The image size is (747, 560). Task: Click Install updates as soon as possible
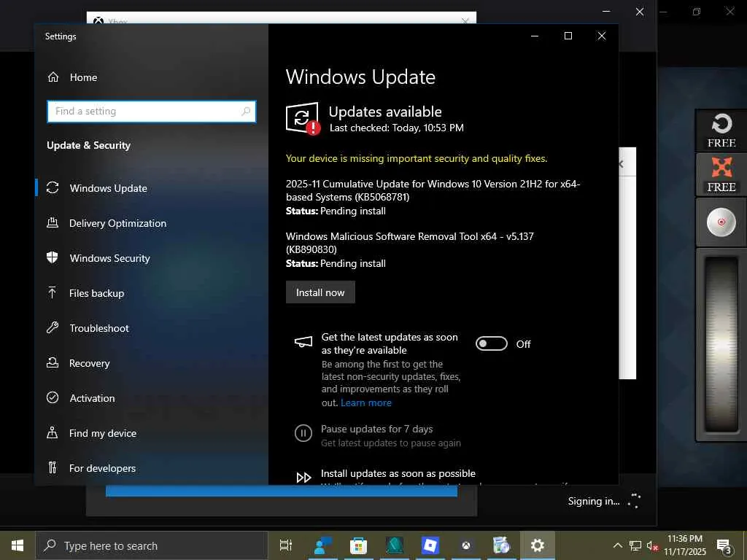[398, 473]
